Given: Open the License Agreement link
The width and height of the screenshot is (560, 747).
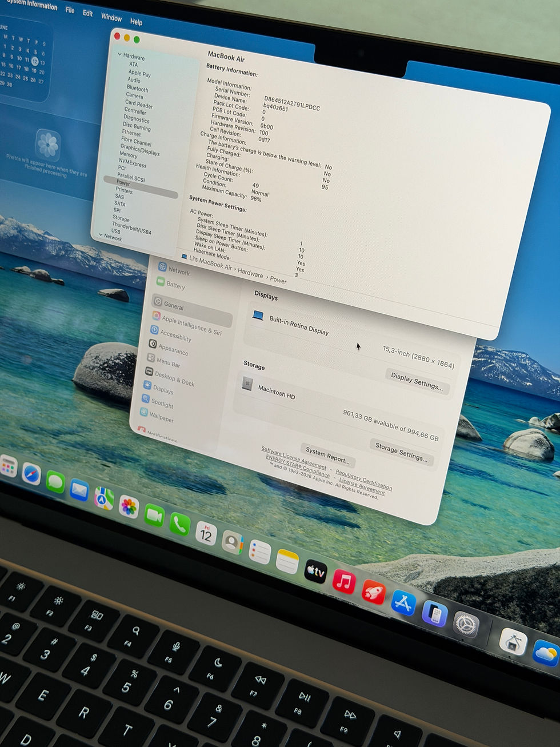Looking at the screenshot, I should click(x=362, y=487).
